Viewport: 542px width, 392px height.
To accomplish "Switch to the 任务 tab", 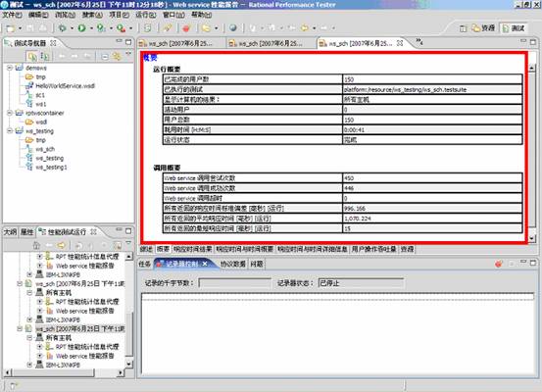I will (144, 264).
